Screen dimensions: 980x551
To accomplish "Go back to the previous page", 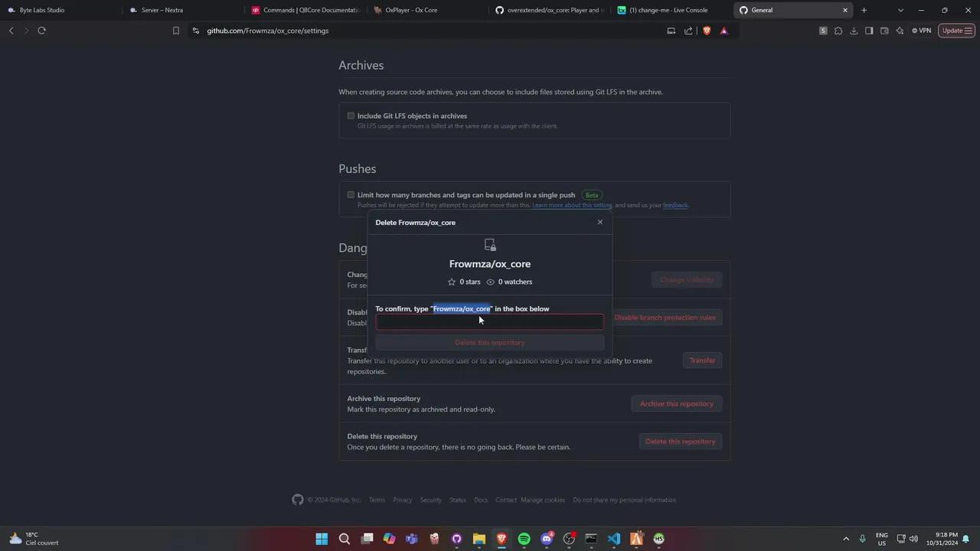I will 11,31.
